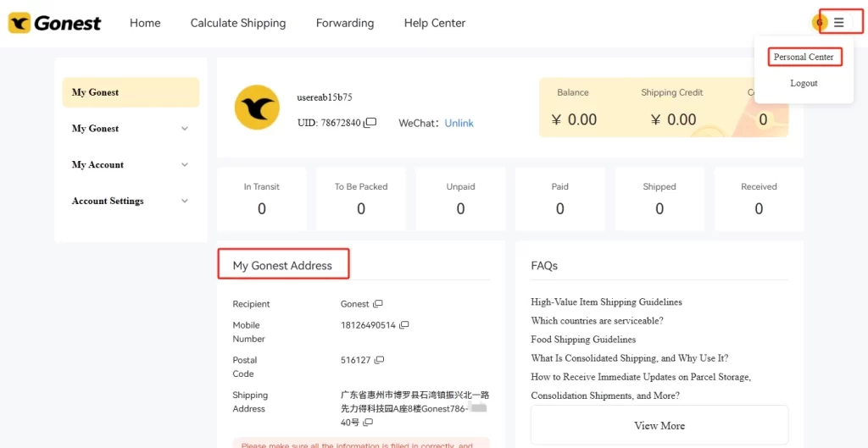Screen dimensions: 868x448
Task: Click the postal code value 516127
Action: click(355, 360)
